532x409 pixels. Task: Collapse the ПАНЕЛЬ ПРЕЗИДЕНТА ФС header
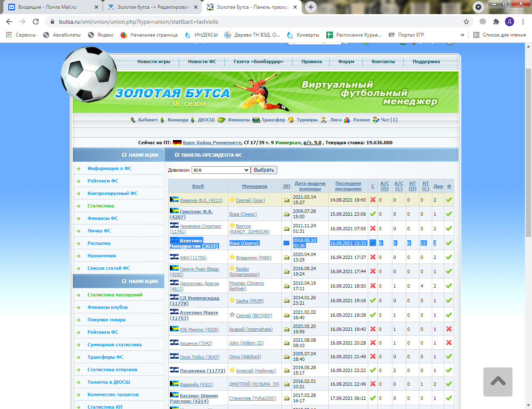177,155
